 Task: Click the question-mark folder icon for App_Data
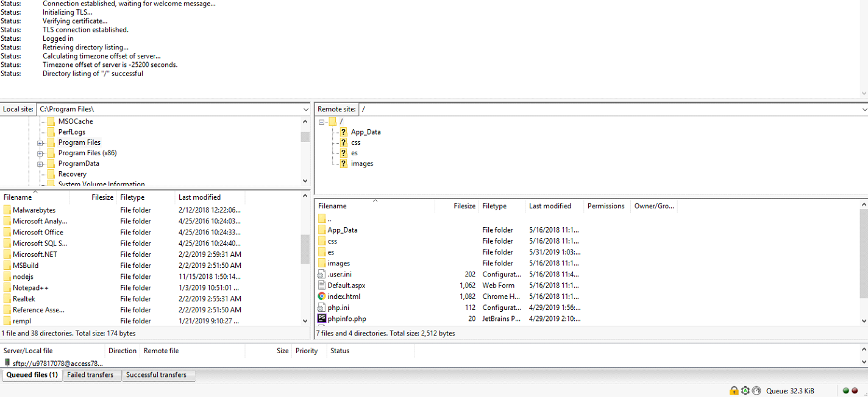click(x=344, y=132)
